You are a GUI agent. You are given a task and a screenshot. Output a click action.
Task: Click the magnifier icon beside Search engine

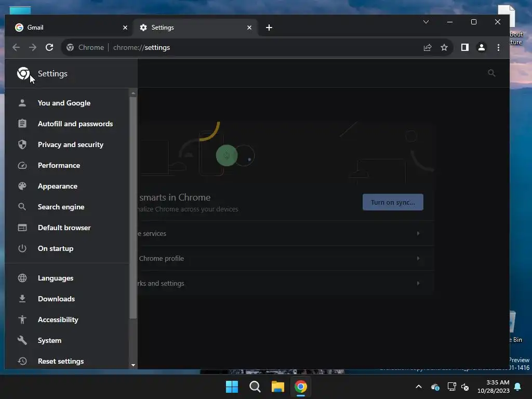[x=22, y=207]
